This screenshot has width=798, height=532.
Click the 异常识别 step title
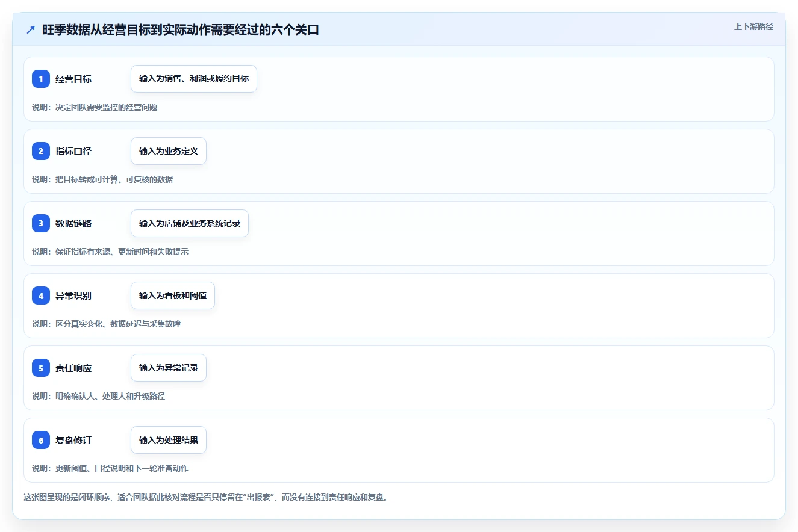pos(73,295)
